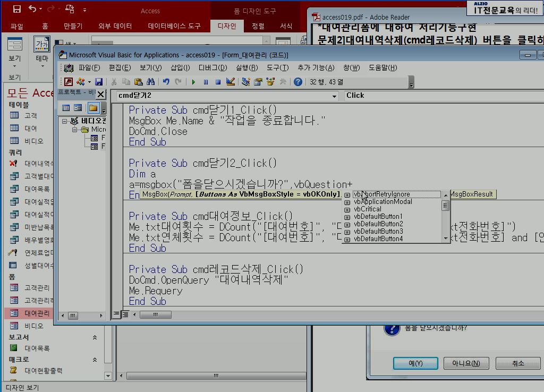Click the autocomplete list scroll down arrow

click(446, 238)
